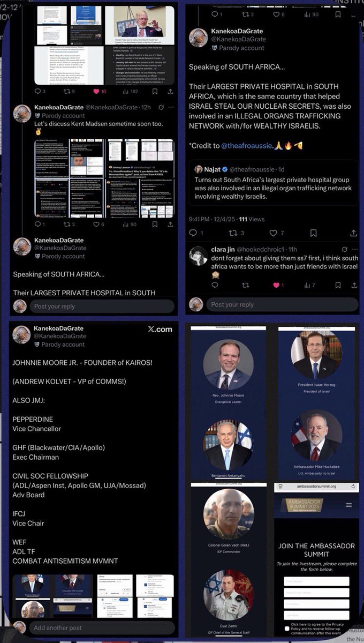The width and height of the screenshot is (364, 643).
Task: Open the @theafroaussie credit link
Action: pyautogui.click(x=246, y=145)
